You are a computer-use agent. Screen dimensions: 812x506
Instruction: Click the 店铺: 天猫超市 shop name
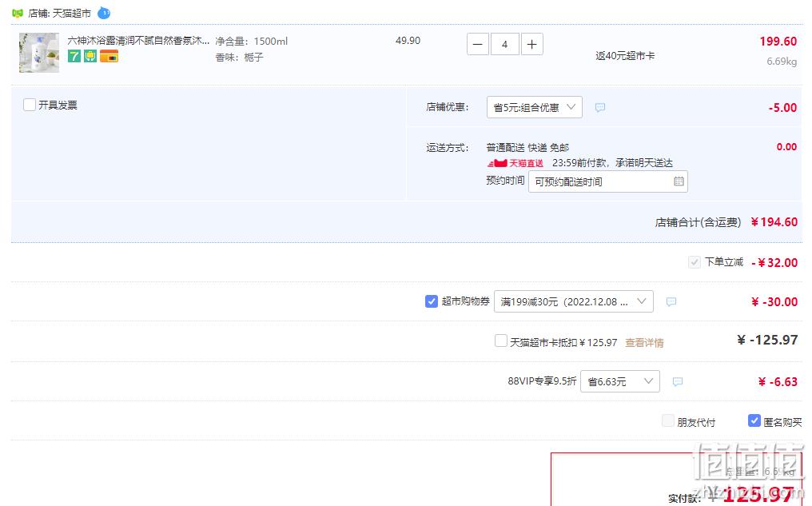point(60,14)
